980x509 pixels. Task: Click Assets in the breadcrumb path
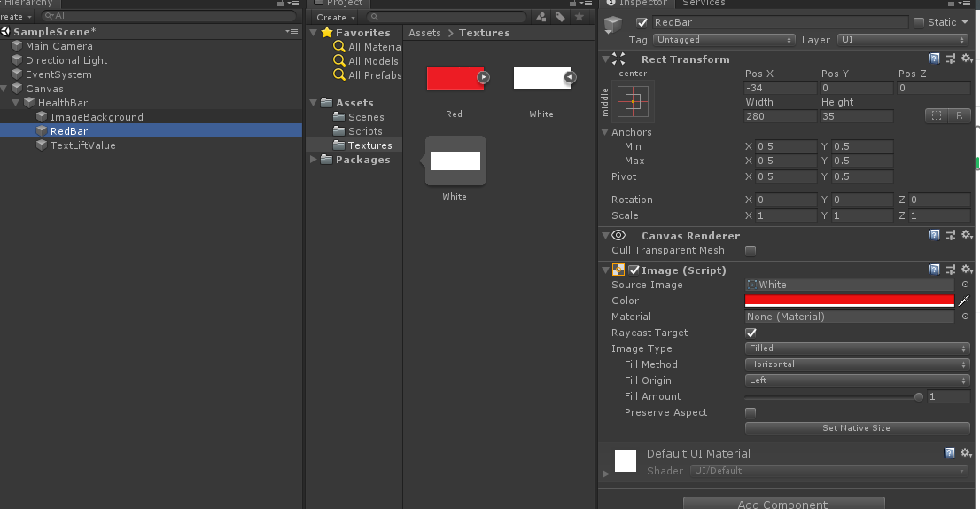(424, 33)
